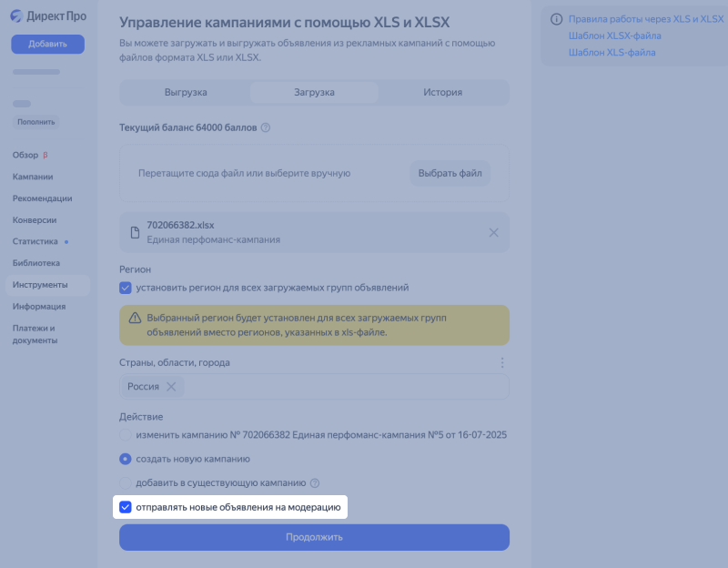Open the История tab

point(442,93)
